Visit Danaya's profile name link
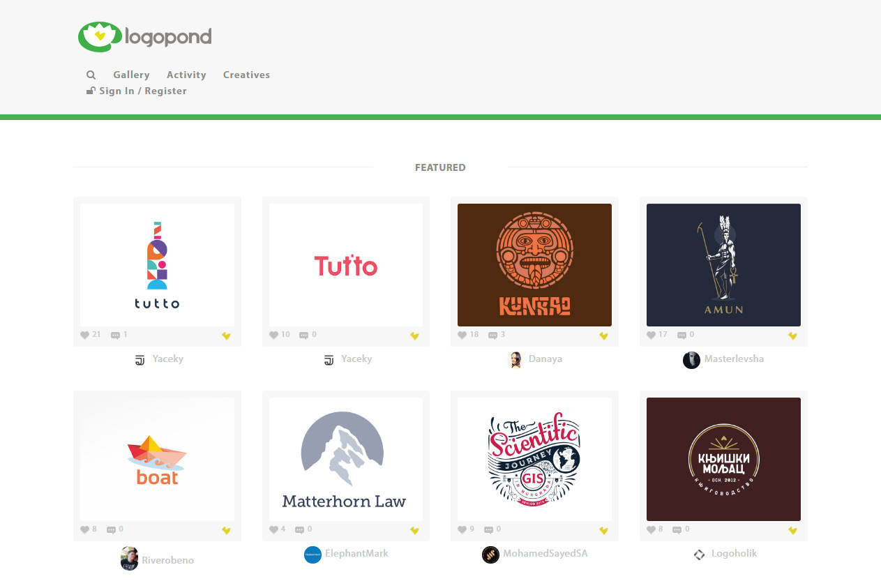 [545, 359]
